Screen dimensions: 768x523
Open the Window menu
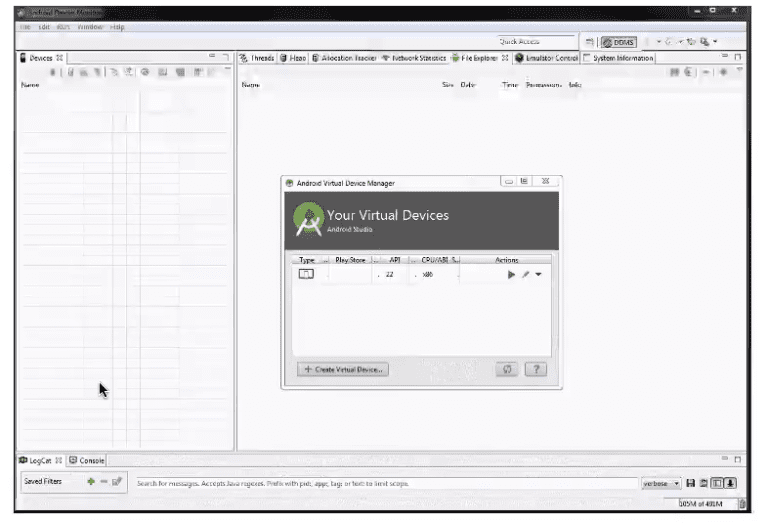[x=90, y=27]
